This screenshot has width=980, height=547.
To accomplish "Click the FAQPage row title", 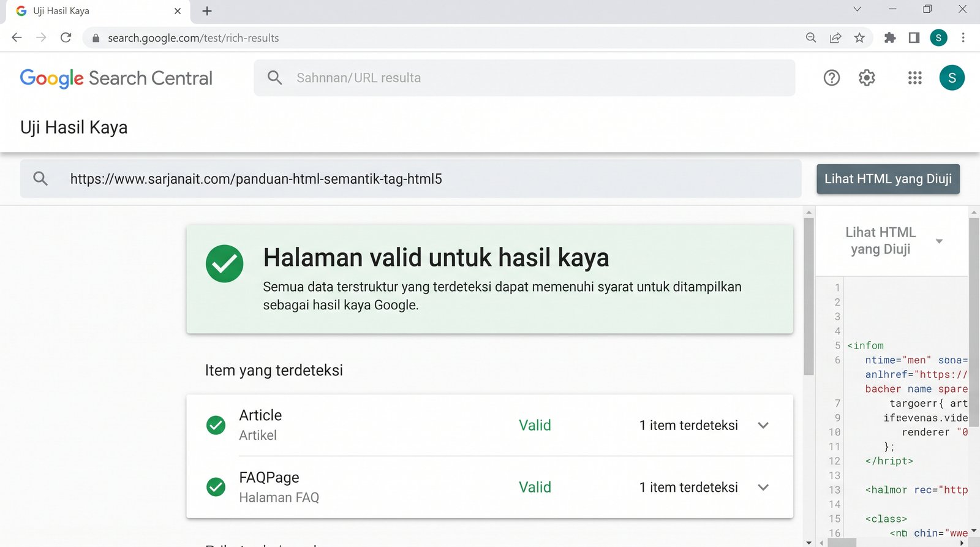I will [269, 478].
